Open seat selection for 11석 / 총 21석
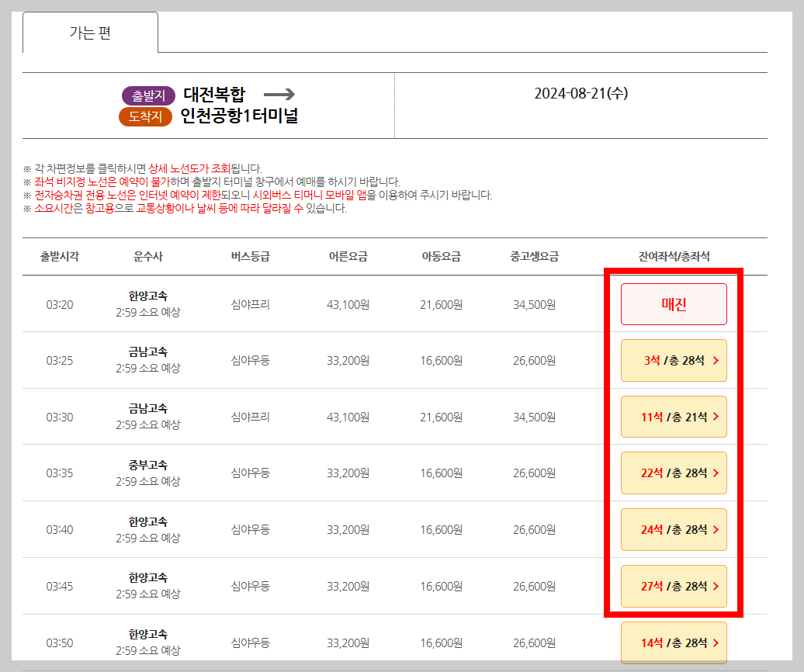This screenshot has height=672, width=804. (x=674, y=417)
